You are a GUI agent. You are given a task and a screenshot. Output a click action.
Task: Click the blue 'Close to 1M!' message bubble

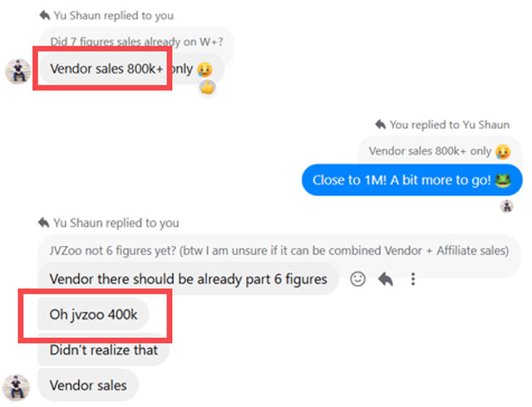pyautogui.click(x=412, y=180)
